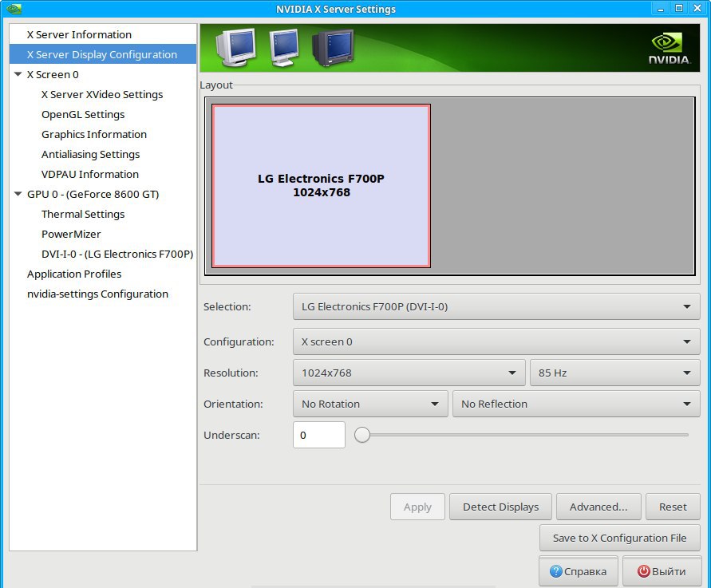Click the Выйти quit button
711x588 pixels.
tap(662, 571)
